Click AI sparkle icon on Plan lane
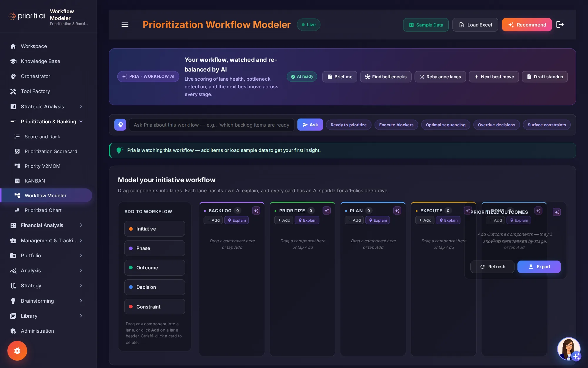 397,211
